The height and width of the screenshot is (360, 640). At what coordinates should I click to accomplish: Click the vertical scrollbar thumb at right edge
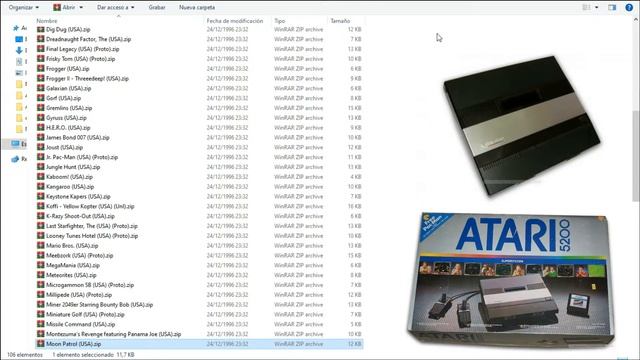point(636,155)
